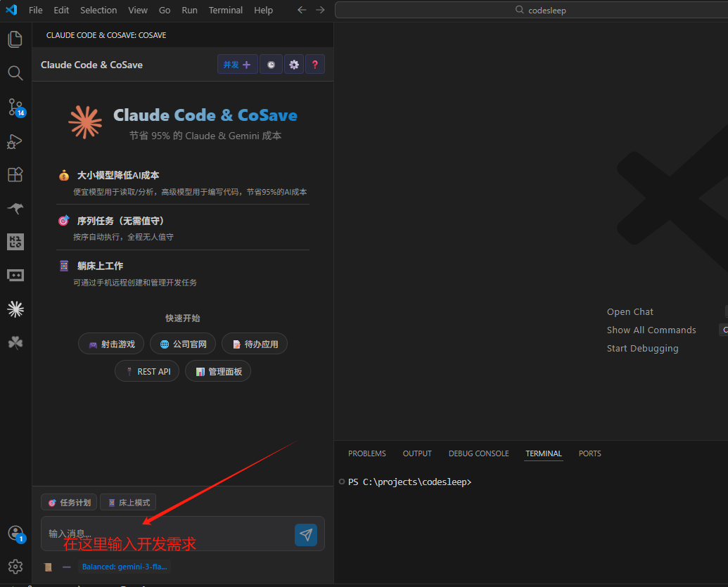728x587 pixels.
Task: Open the Manage gear at activity bar bottom
Action: 15,566
